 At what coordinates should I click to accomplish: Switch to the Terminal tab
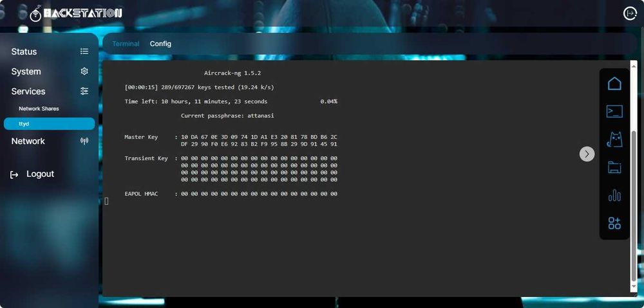click(x=126, y=44)
